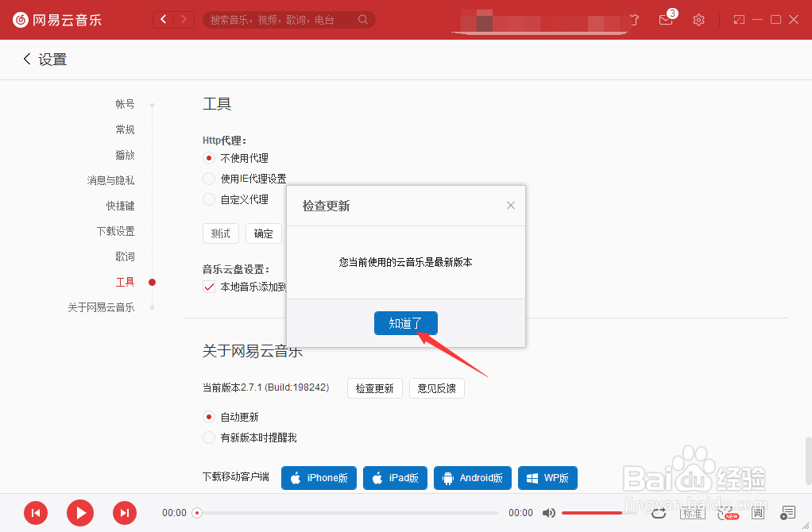Close the 检查更新 dialog with X

(x=511, y=206)
